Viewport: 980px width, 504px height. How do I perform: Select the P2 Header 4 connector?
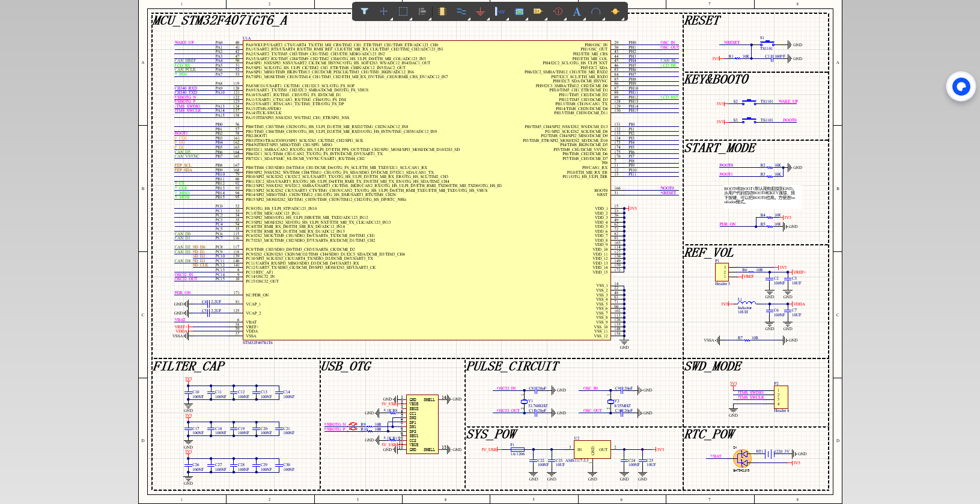click(781, 397)
